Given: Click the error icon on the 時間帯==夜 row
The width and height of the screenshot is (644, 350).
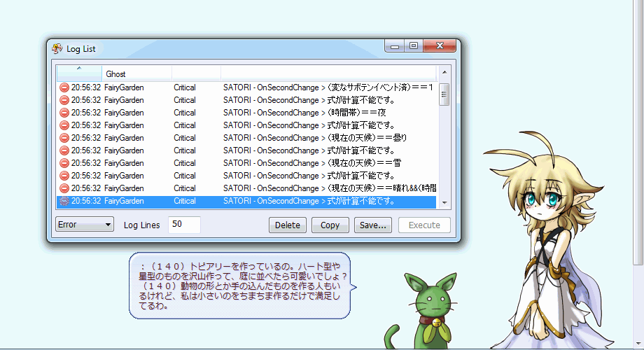Looking at the screenshot, I should coord(64,113).
